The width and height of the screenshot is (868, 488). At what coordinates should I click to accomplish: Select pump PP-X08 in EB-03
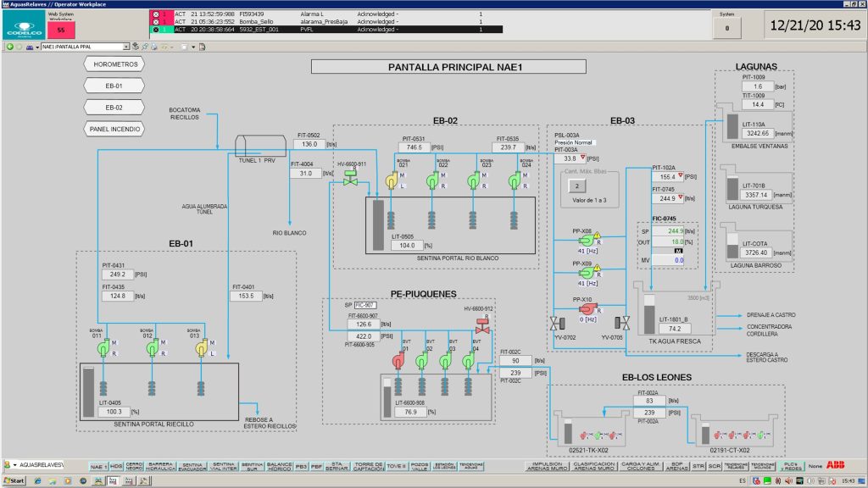(x=585, y=239)
